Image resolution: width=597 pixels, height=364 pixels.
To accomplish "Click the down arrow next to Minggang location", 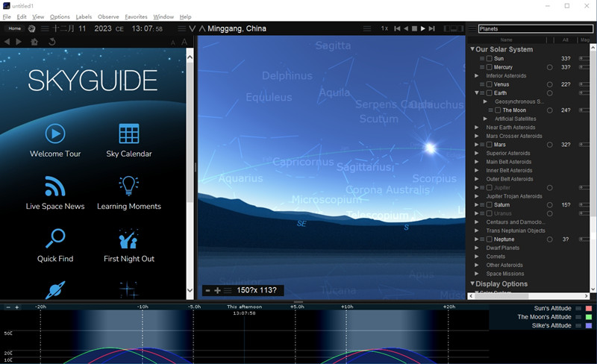I will tap(193, 28).
